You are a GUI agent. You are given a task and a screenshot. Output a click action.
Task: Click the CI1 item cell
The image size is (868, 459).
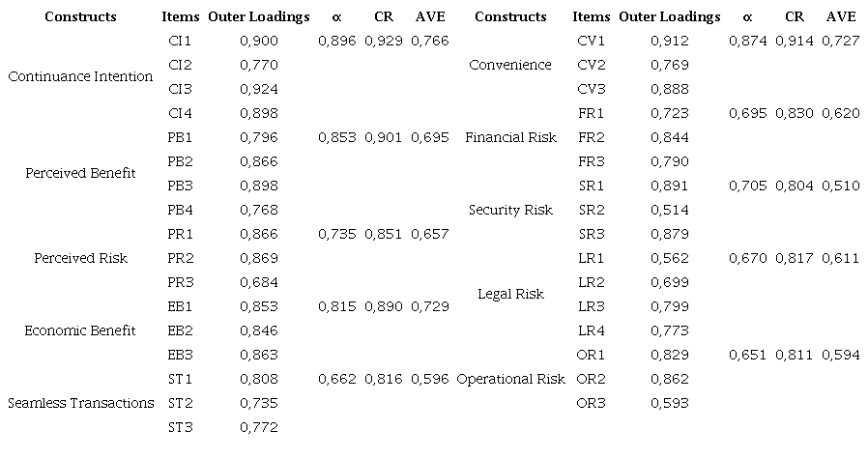(x=180, y=41)
